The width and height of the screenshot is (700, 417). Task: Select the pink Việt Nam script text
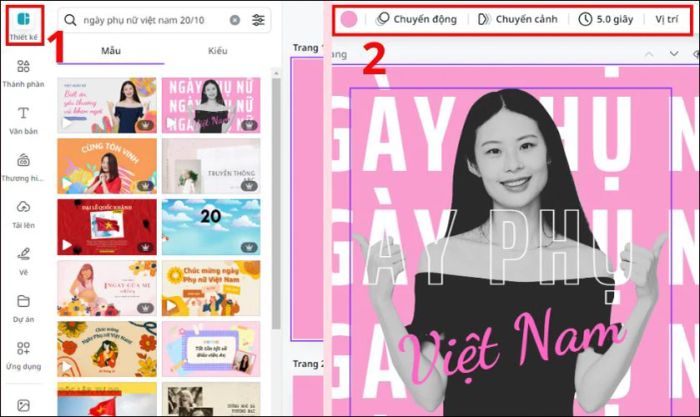pyautogui.click(x=511, y=348)
